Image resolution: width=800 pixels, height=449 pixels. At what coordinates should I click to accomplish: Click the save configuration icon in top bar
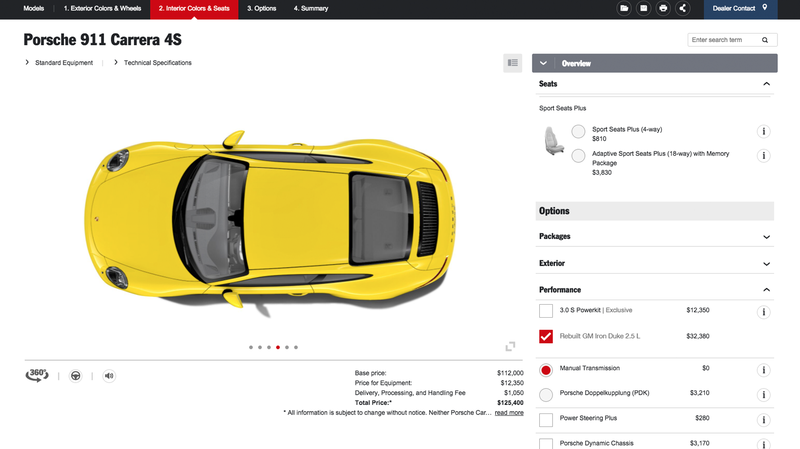click(x=643, y=8)
